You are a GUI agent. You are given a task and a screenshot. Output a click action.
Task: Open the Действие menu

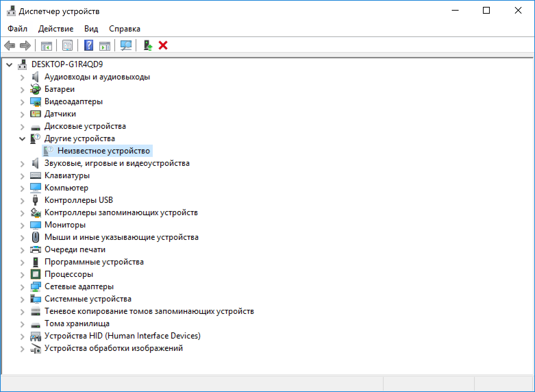click(56, 29)
